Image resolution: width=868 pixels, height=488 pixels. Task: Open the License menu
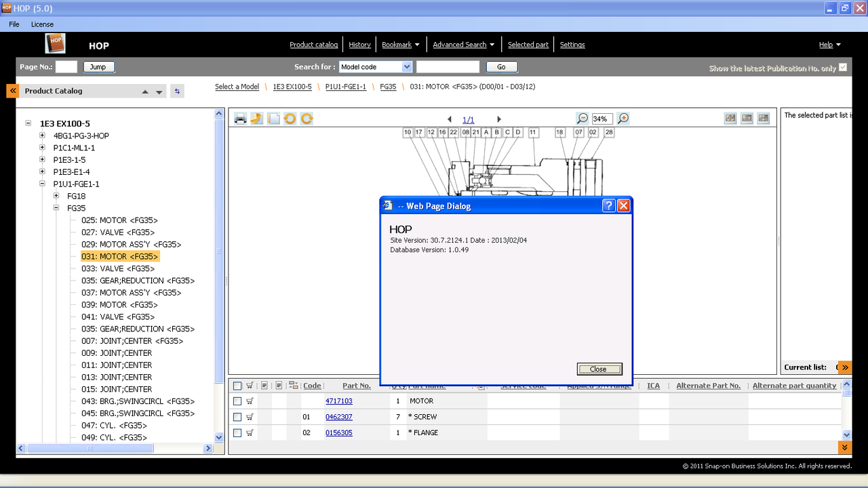pos(42,24)
